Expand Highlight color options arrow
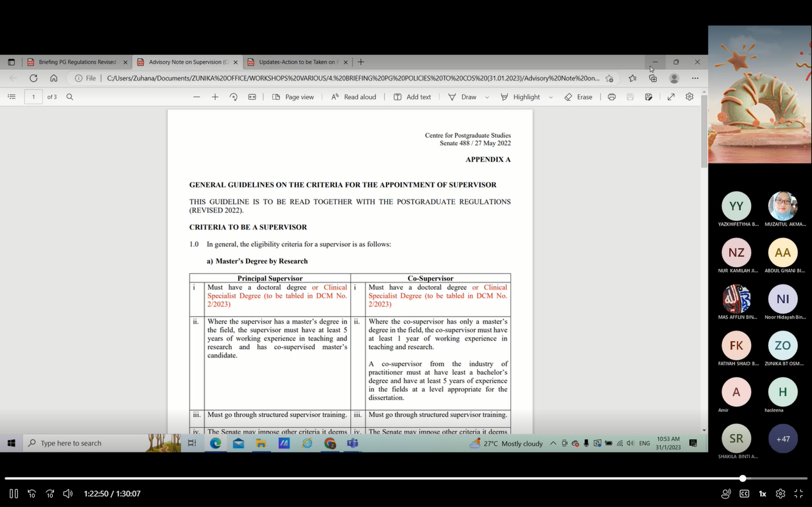This screenshot has height=507, width=812. coord(551,97)
